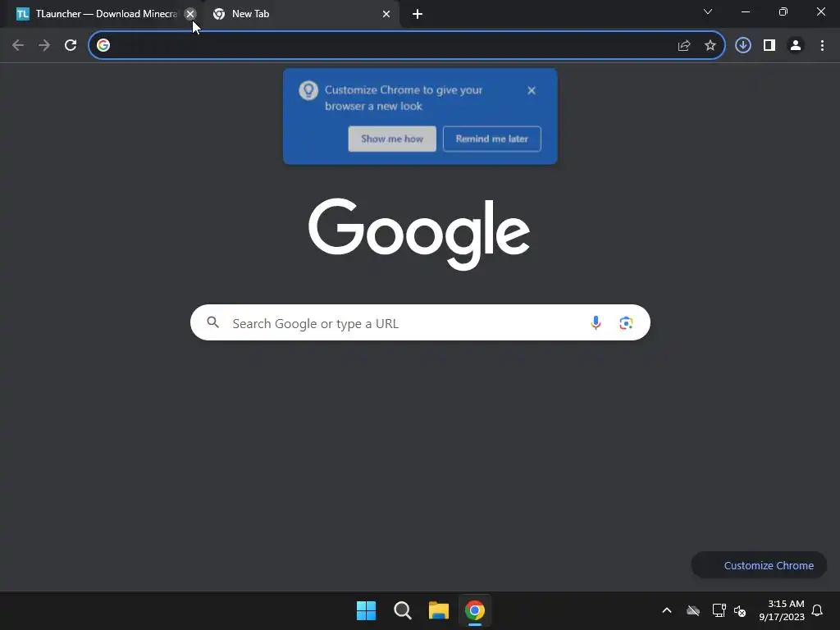Open notifications bell icon
The image size is (840, 630).
(x=818, y=610)
